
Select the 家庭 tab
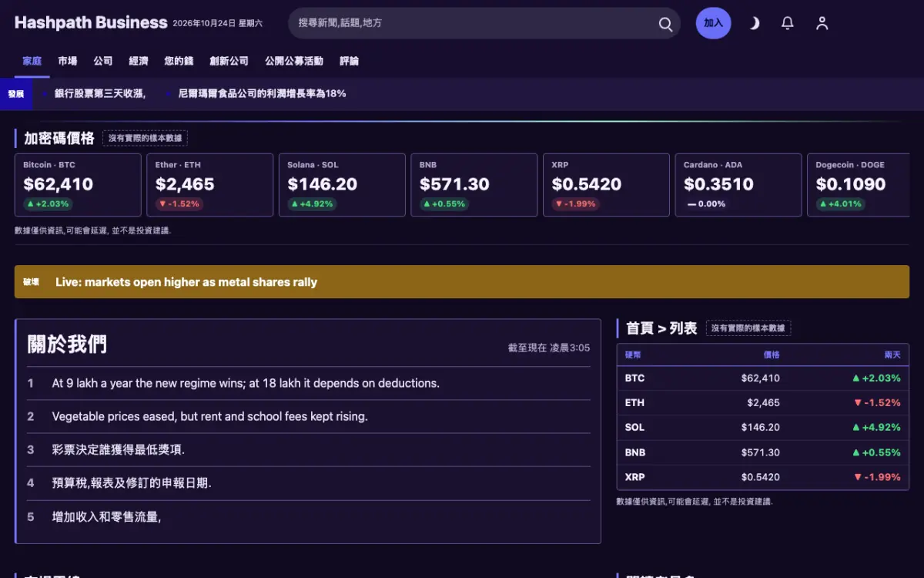click(32, 61)
